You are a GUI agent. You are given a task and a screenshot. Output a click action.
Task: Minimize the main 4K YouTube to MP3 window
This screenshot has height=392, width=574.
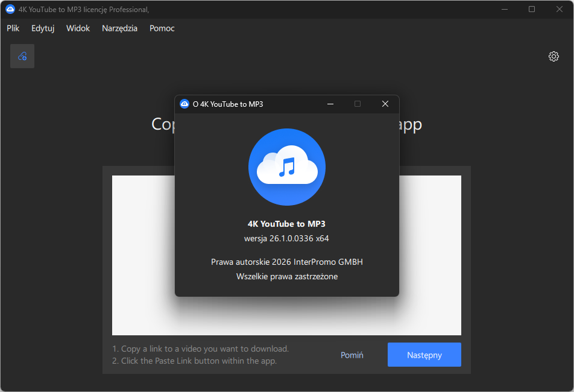(505, 9)
